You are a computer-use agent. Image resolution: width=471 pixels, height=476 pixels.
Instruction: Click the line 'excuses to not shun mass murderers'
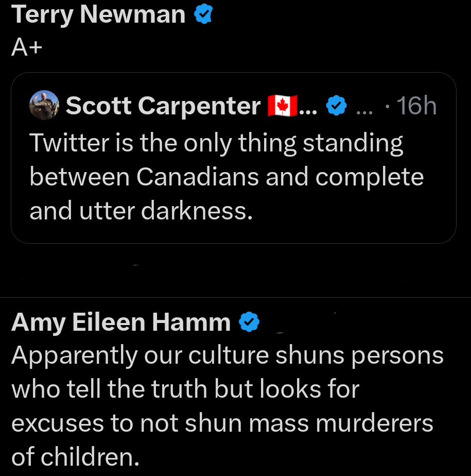[222, 423]
